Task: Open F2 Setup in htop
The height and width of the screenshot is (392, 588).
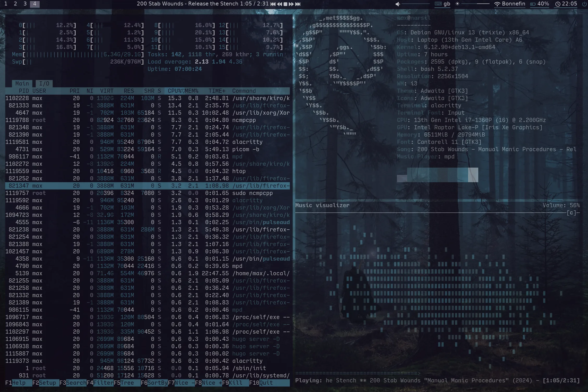Action: [x=46, y=383]
